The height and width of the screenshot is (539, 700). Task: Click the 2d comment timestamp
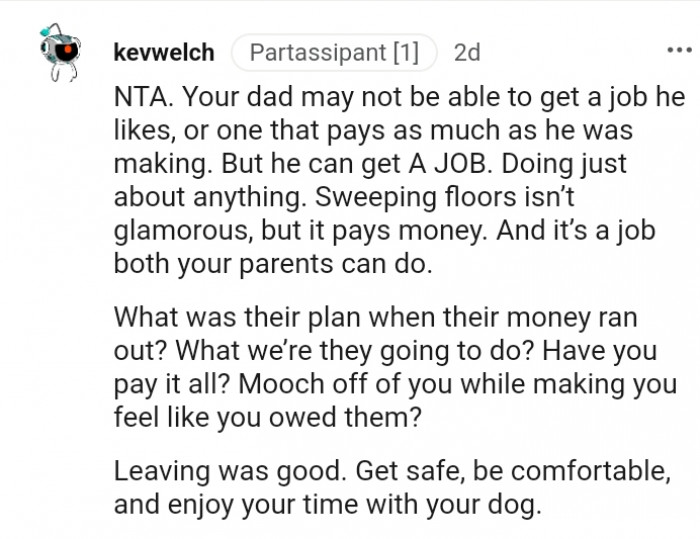click(467, 52)
